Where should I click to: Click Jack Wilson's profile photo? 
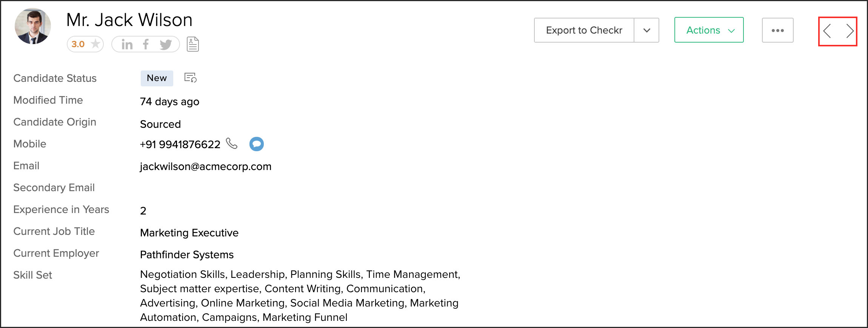[32, 26]
